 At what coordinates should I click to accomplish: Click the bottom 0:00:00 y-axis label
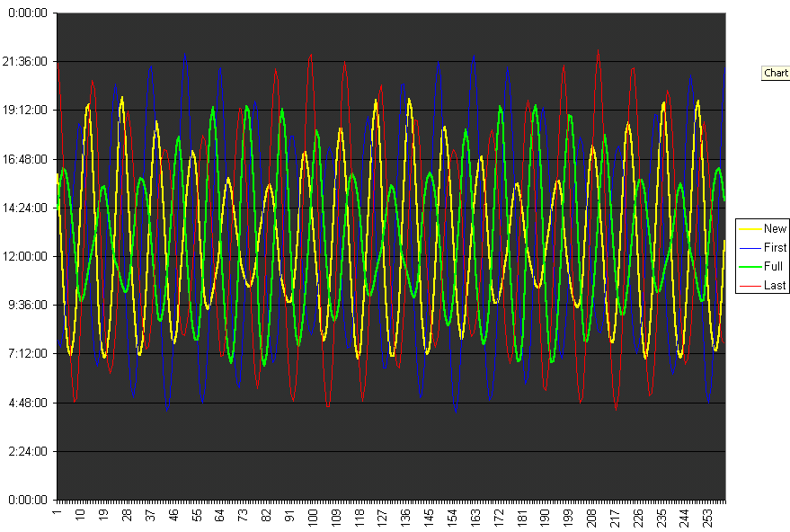pyautogui.click(x=28, y=500)
